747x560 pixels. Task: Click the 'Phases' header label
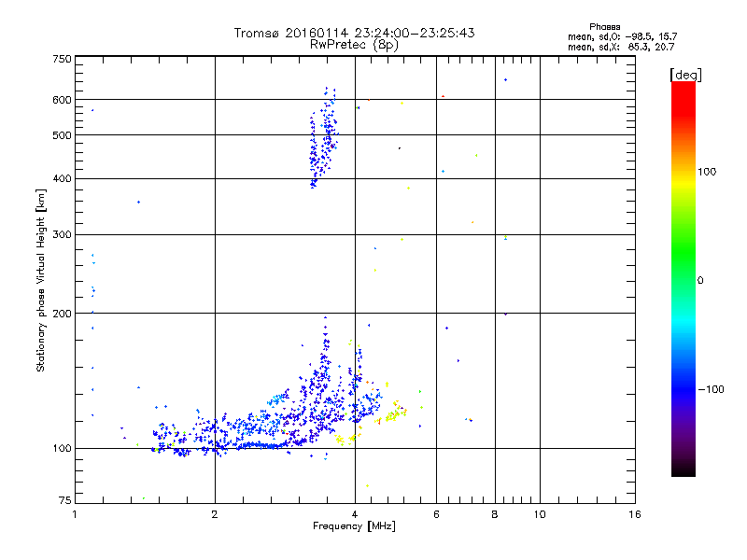604,27
